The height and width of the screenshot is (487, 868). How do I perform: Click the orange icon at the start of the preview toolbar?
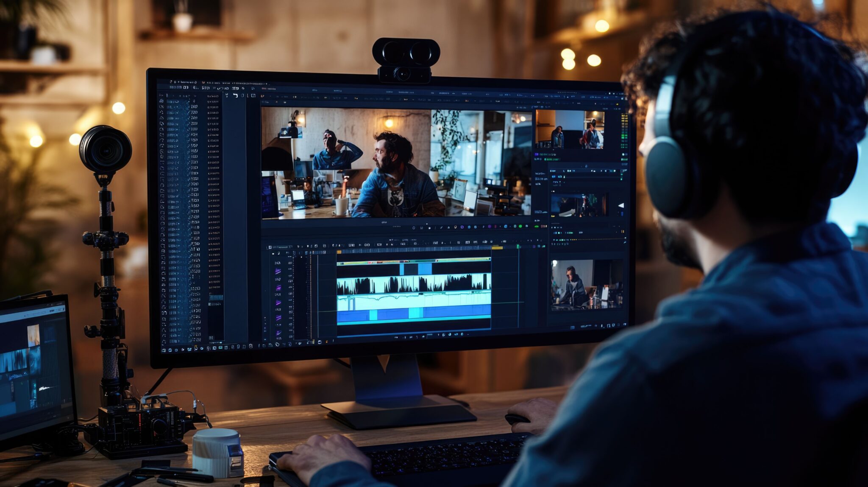[262, 96]
